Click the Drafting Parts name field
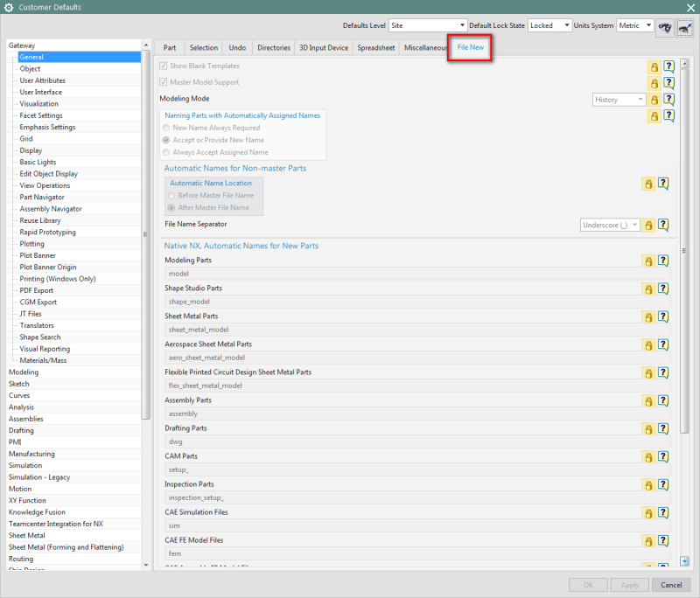Screen dimensions: 700x598 (417, 442)
